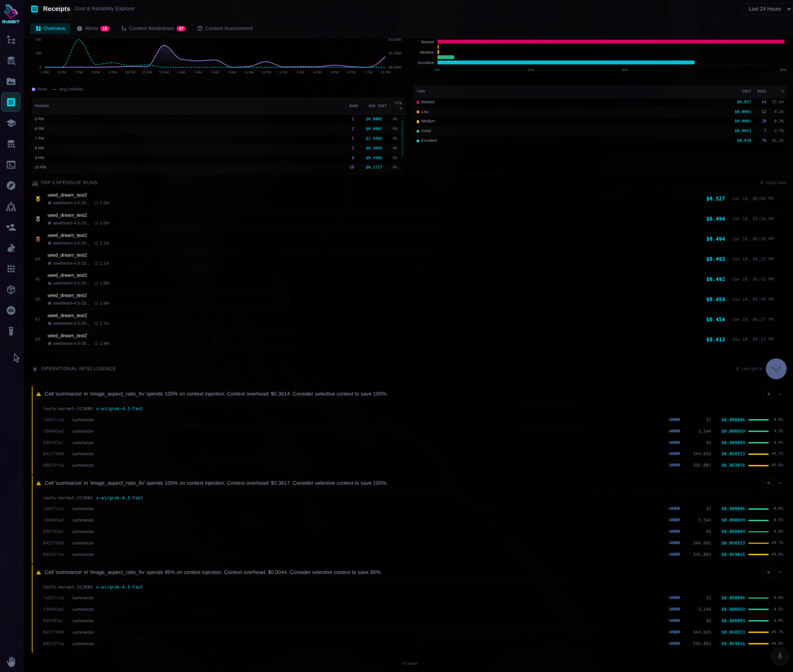The height and width of the screenshot is (672, 793).
Task: Open the compass explorer sidebar icon
Action: coord(11,185)
